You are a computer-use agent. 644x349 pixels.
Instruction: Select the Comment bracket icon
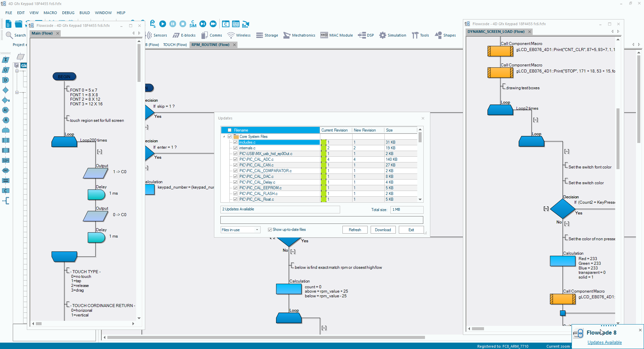tap(6, 201)
